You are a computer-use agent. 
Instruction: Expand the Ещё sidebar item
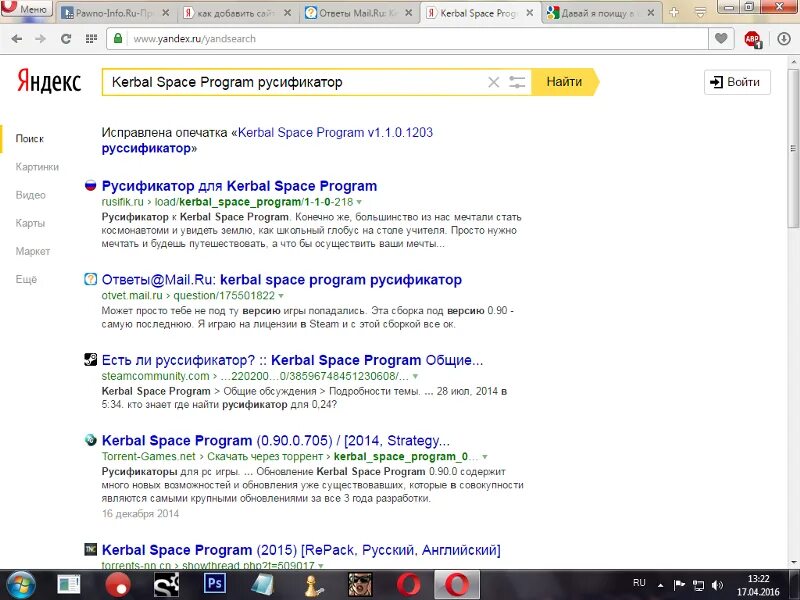[x=26, y=279]
